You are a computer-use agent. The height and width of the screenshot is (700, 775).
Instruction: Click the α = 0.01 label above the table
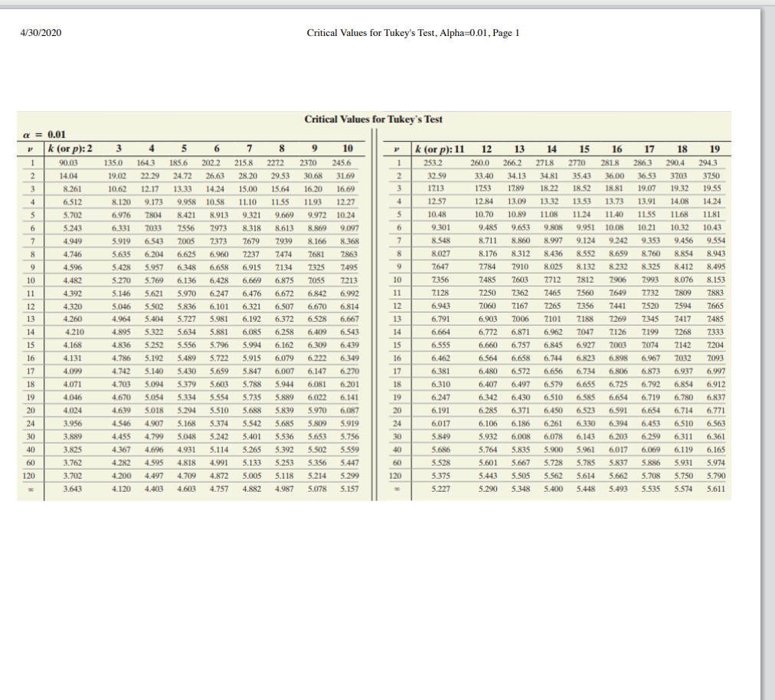[x=44, y=135]
